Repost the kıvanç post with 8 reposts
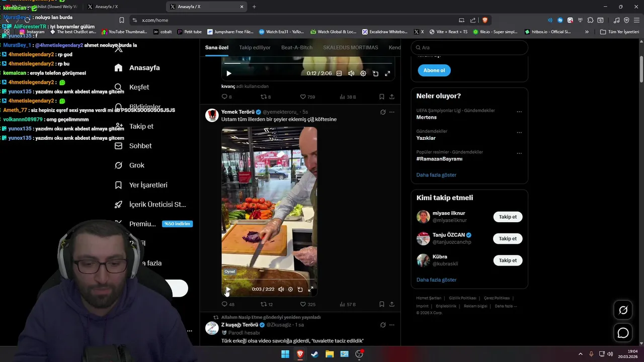This screenshot has width=644, height=362. click(266, 97)
